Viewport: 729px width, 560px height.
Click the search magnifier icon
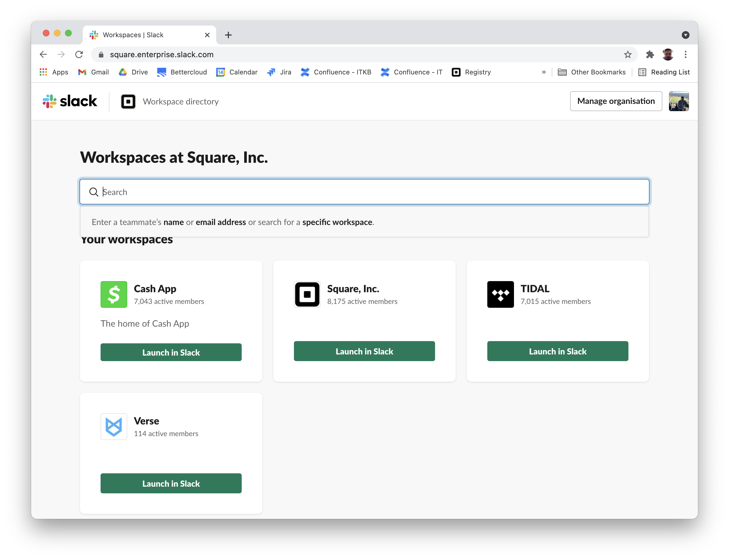[x=94, y=192]
